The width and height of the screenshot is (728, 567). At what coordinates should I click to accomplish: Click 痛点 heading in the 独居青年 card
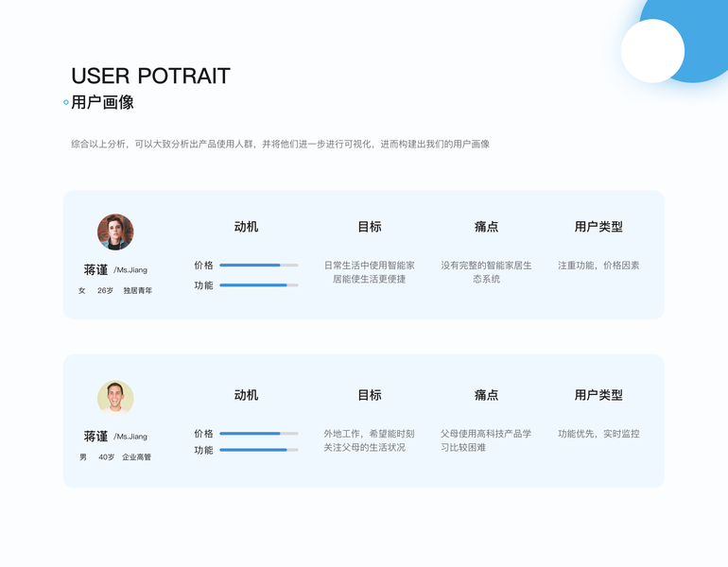click(x=486, y=227)
